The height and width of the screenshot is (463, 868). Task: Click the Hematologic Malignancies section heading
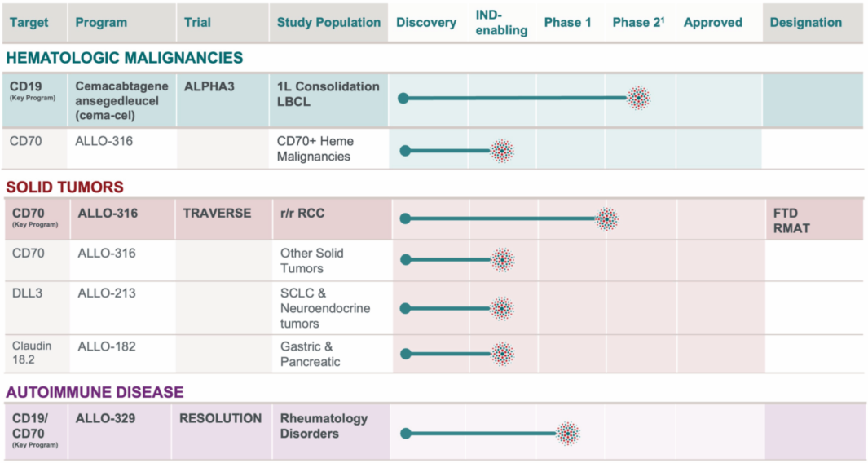pyautogui.click(x=124, y=58)
